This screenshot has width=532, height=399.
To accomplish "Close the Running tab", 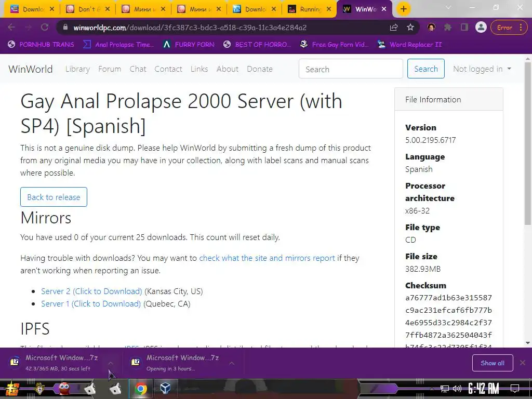I will [x=329, y=9].
